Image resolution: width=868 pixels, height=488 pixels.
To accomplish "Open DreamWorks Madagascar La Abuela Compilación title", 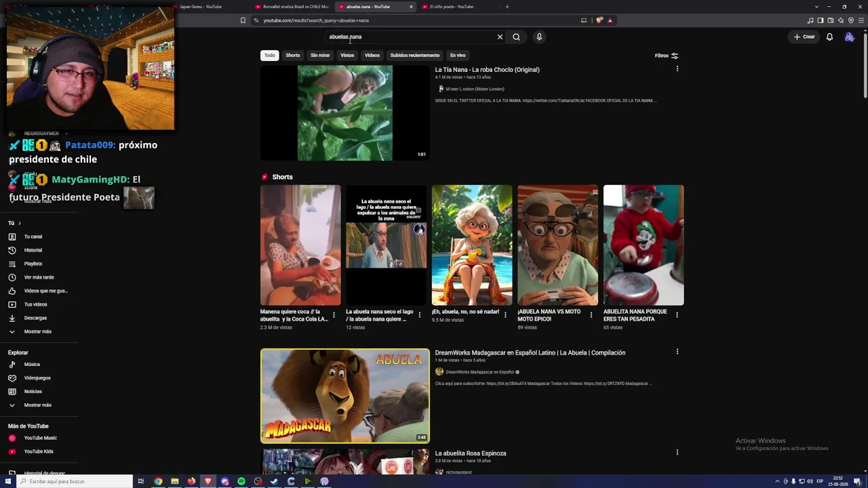I will coord(530,353).
